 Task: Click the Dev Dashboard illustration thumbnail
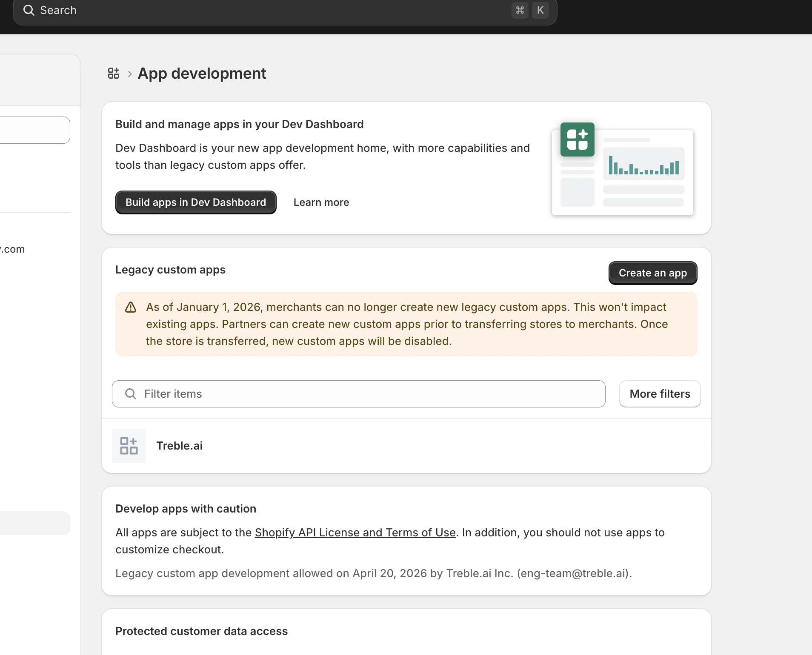(x=623, y=169)
